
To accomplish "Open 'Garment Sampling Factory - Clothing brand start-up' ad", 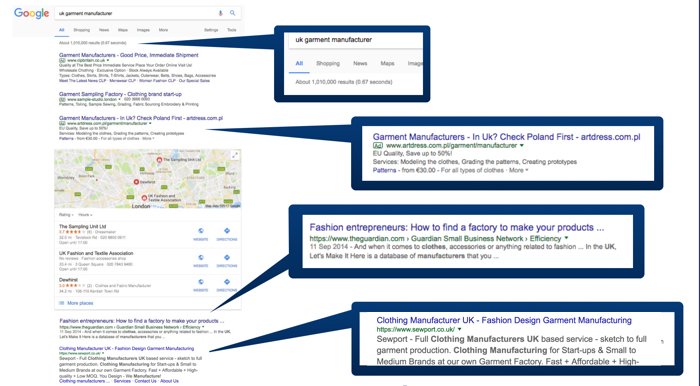I will point(120,94).
